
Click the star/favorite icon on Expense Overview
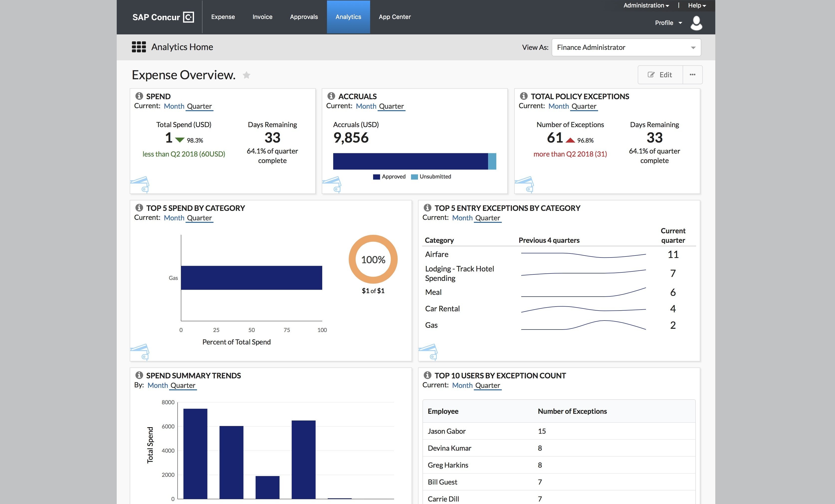pos(247,75)
